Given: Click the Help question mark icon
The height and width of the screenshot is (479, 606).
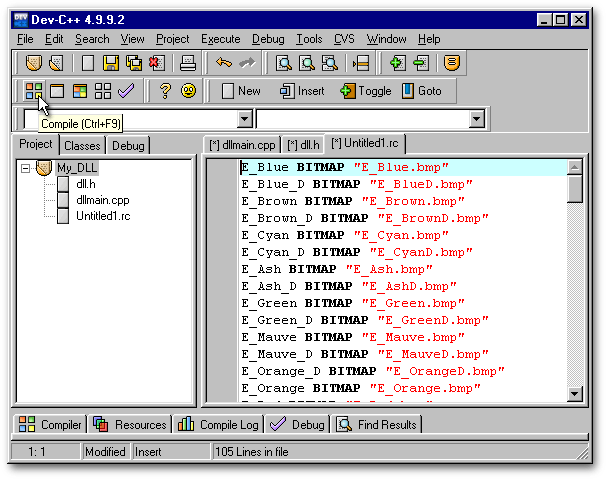Looking at the screenshot, I should tap(165, 91).
